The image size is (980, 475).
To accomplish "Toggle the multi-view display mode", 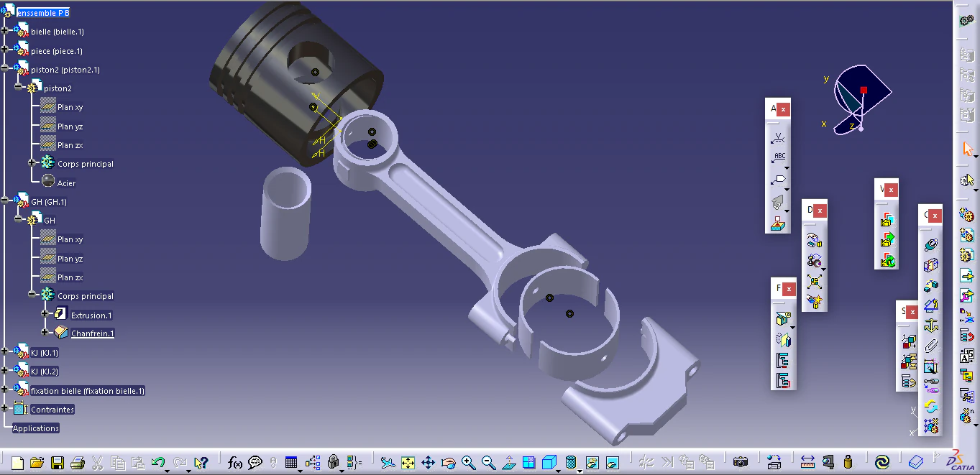I will click(x=529, y=462).
